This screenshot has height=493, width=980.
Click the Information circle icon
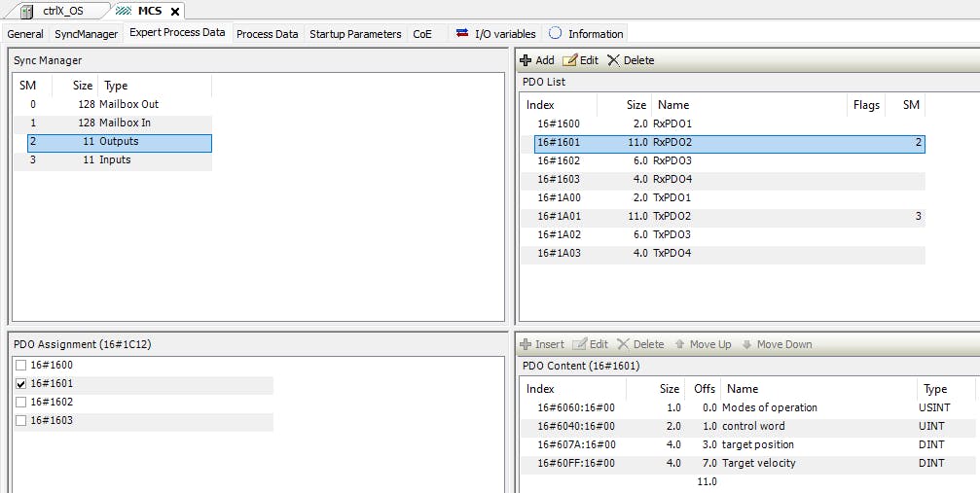point(555,33)
